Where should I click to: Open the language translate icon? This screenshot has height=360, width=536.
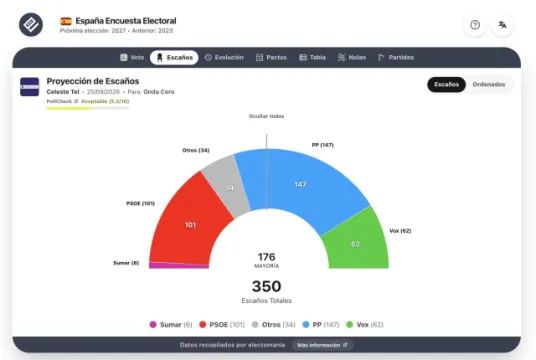[502, 25]
